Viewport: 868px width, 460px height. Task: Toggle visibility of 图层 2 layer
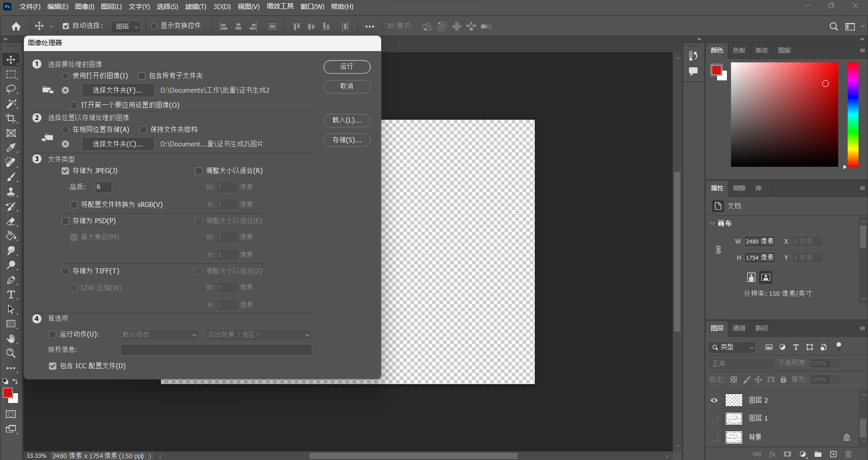(714, 400)
